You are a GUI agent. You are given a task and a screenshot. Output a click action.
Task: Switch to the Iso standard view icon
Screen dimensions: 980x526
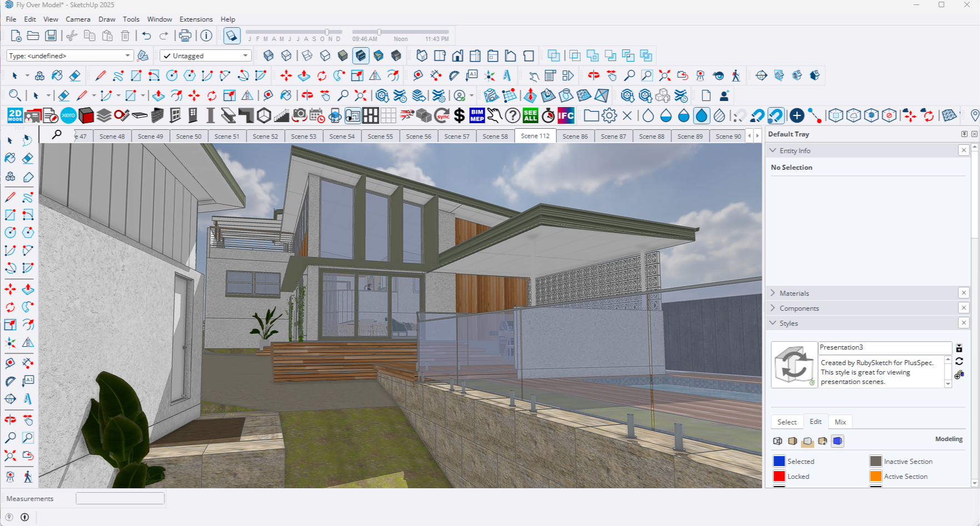[422, 55]
